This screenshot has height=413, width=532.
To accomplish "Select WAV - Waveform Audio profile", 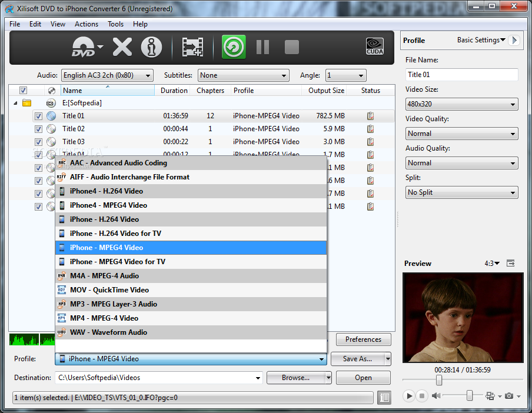I will tap(191, 332).
